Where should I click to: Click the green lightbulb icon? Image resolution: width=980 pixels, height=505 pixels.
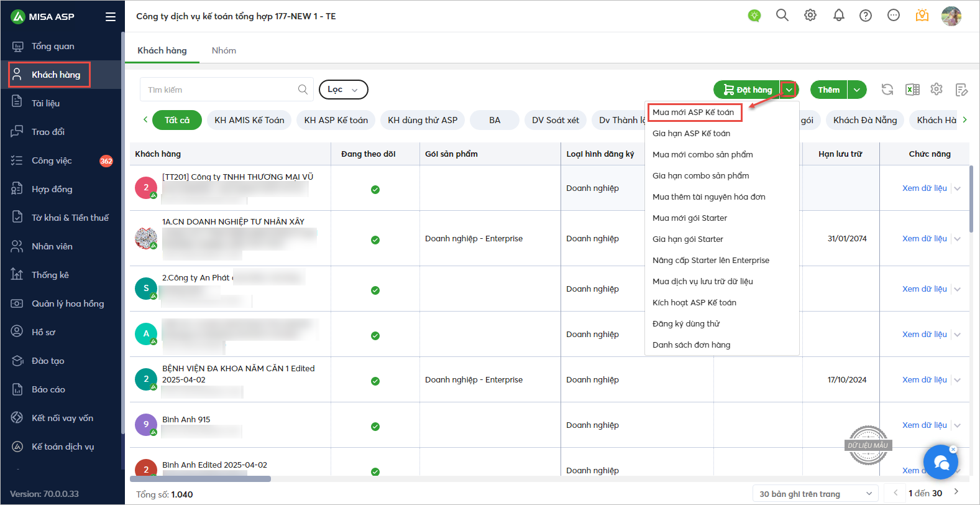tap(754, 16)
